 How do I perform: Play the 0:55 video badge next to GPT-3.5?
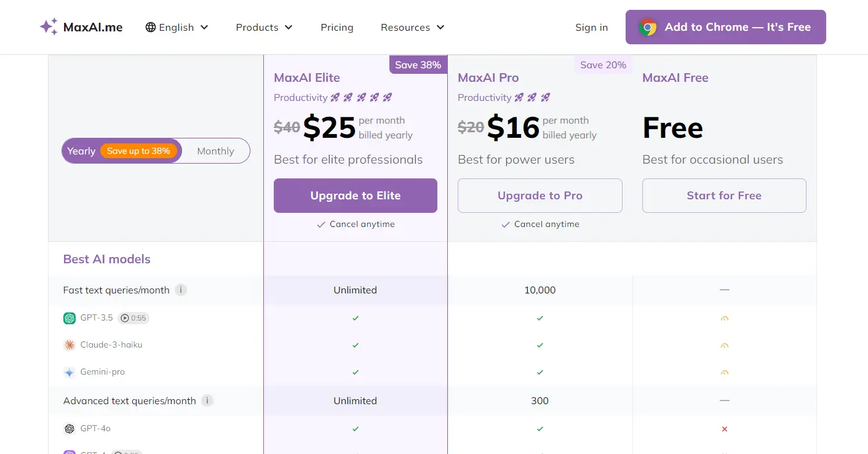point(133,318)
